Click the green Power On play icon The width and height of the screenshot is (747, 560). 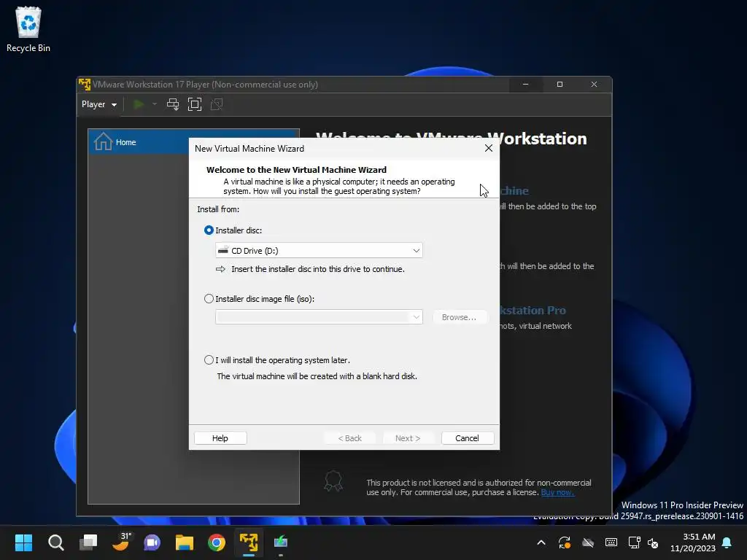coord(139,104)
